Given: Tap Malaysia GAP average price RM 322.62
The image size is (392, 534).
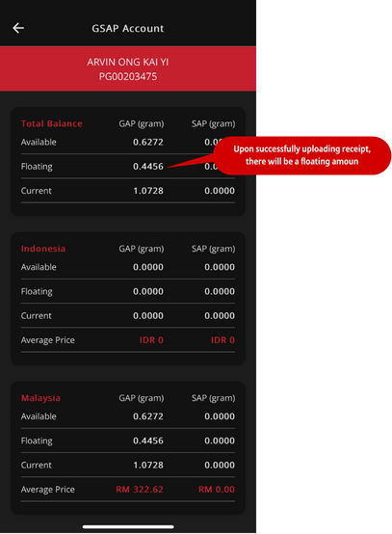Looking at the screenshot, I should (x=140, y=490).
